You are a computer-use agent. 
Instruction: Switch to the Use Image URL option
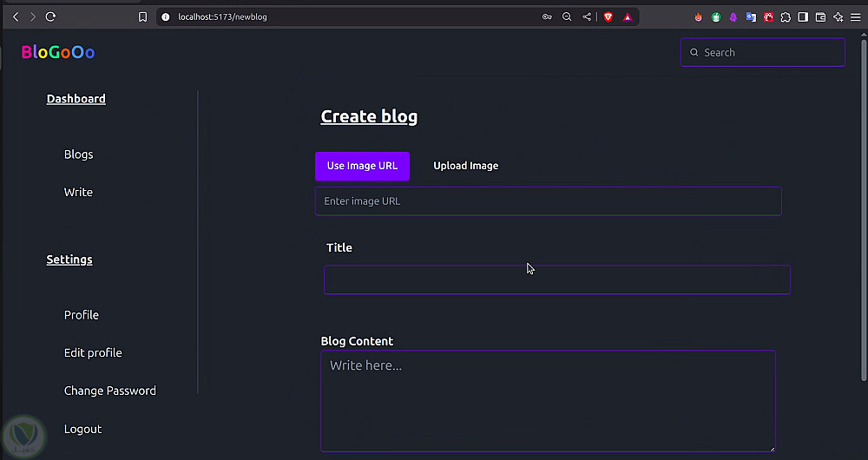click(x=362, y=166)
